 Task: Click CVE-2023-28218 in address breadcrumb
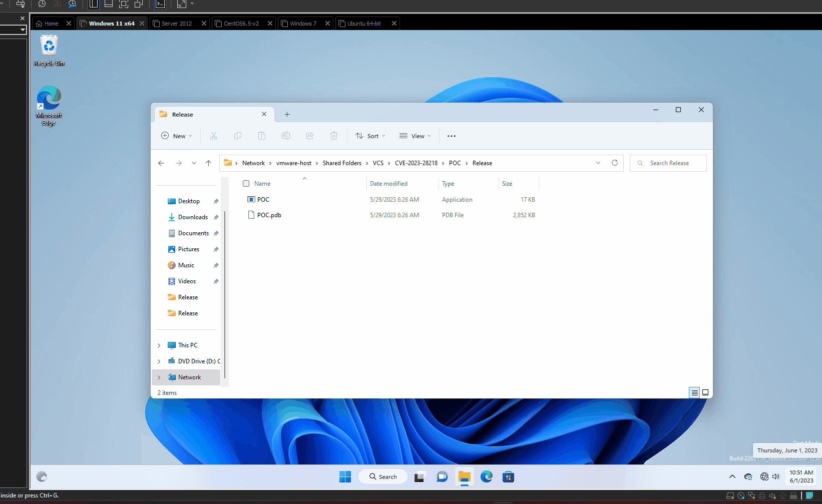click(416, 163)
